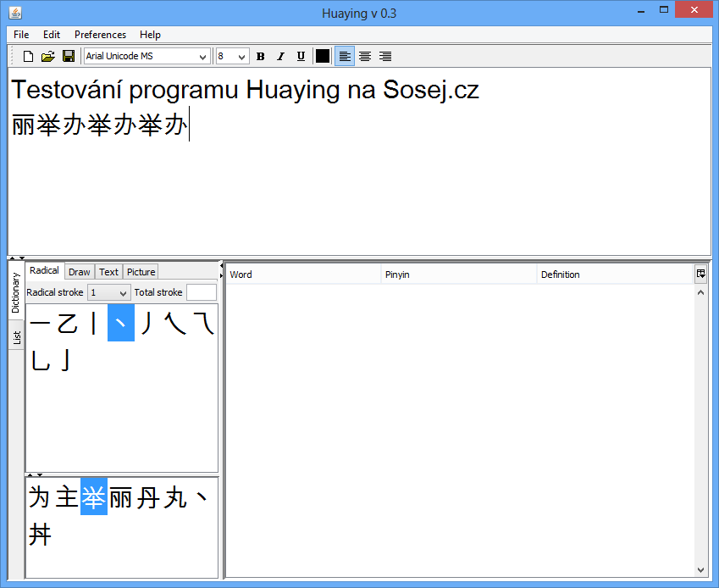
Task: Open the Edit menu
Action: coord(52,35)
